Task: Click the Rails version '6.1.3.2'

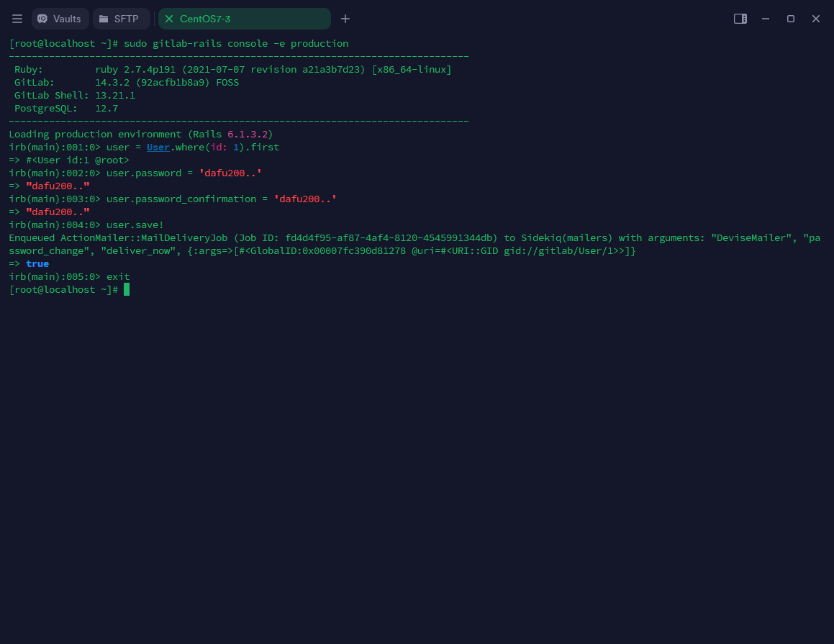Action: [248, 134]
